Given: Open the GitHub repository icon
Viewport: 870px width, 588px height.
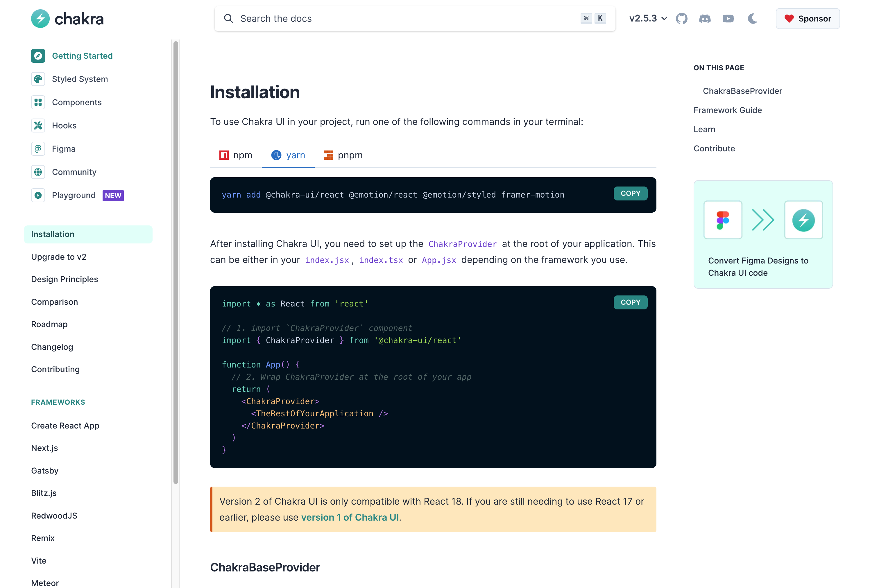Looking at the screenshot, I should [x=681, y=18].
